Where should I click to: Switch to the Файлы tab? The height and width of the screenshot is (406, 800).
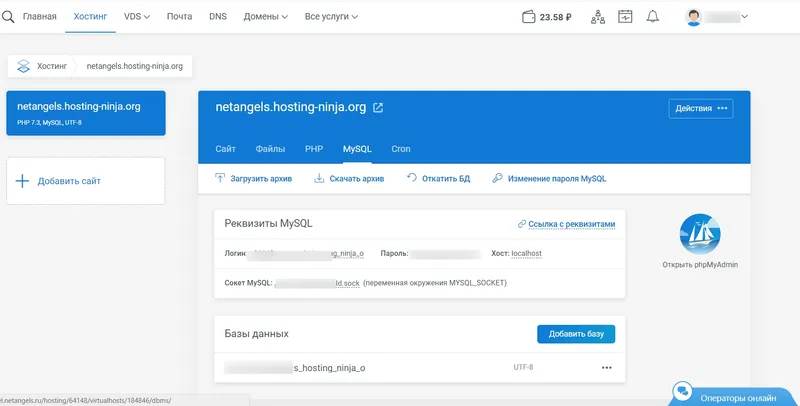click(x=270, y=149)
